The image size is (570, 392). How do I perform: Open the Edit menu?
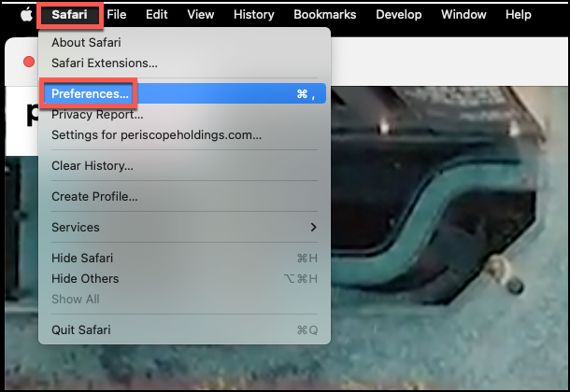(x=157, y=15)
